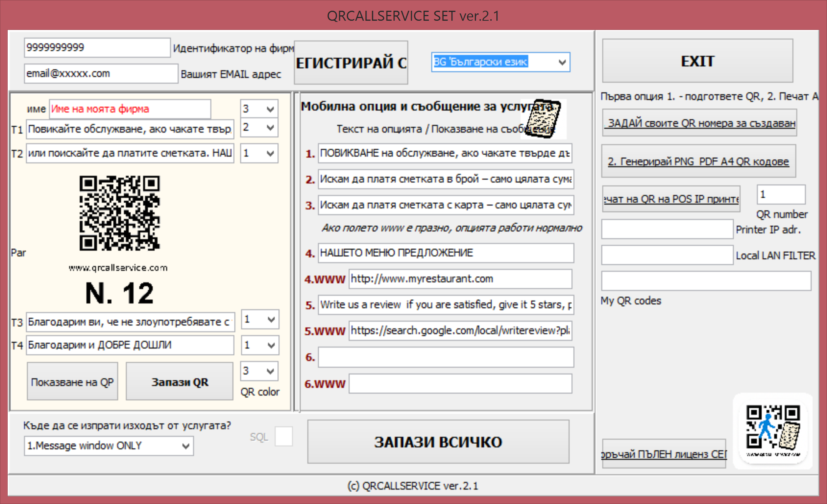This screenshot has height=504, width=827.
Task: Open the T4 text size dropdown
Action: [x=260, y=345]
